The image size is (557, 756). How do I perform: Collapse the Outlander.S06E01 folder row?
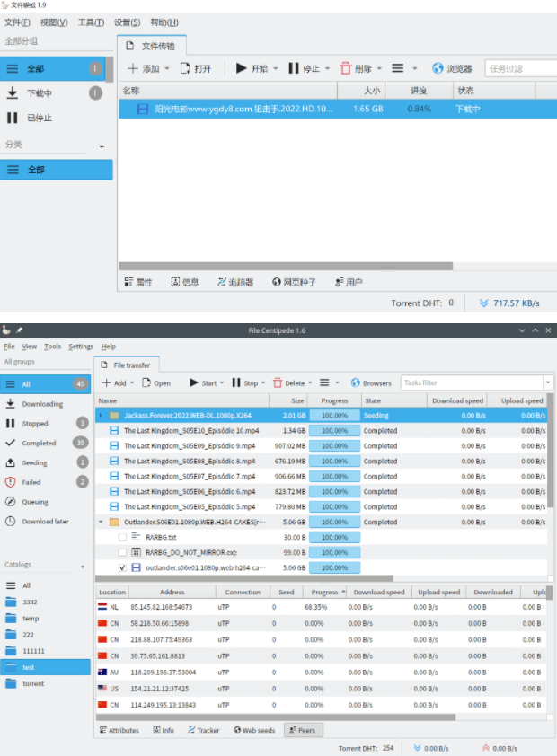(x=101, y=522)
